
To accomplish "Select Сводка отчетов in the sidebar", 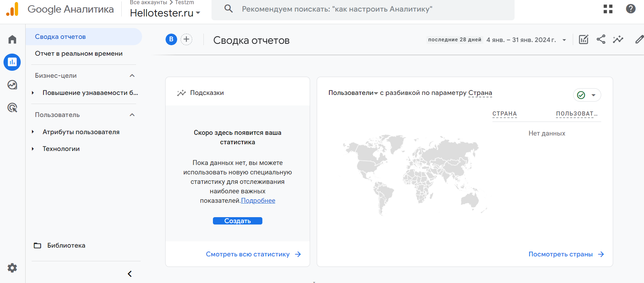I will (x=84, y=37).
